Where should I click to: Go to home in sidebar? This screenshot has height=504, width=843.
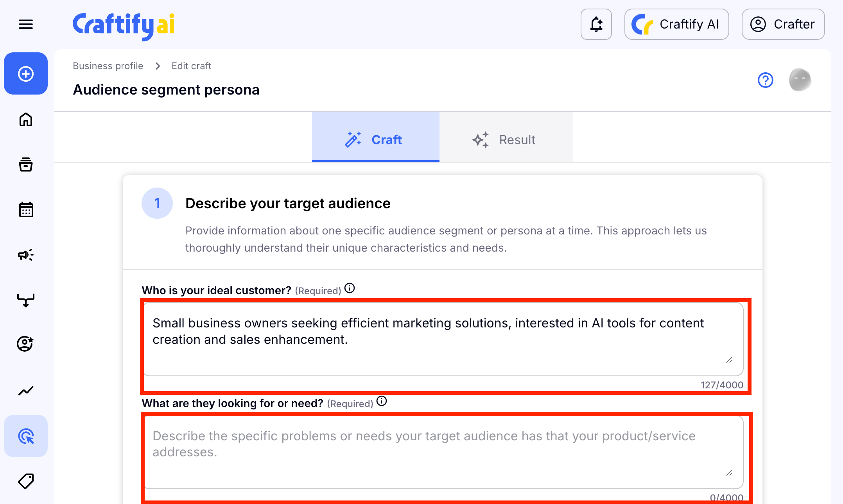click(x=26, y=119)
